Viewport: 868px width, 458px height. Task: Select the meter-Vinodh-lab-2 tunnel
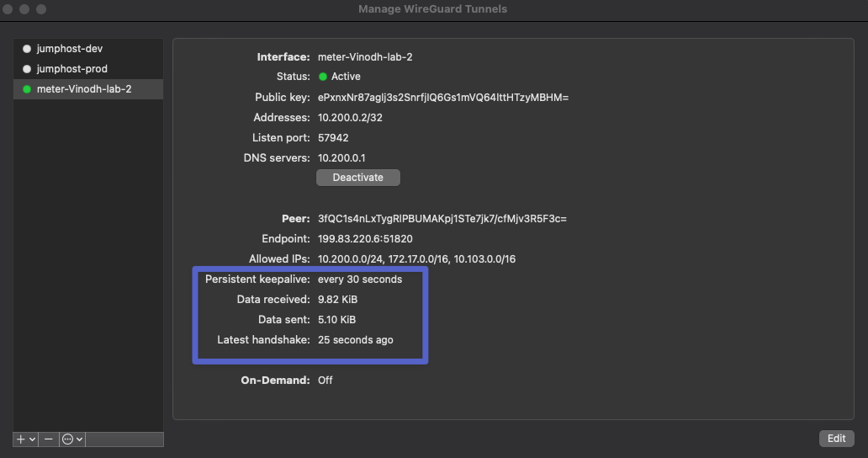click(84, 89)
